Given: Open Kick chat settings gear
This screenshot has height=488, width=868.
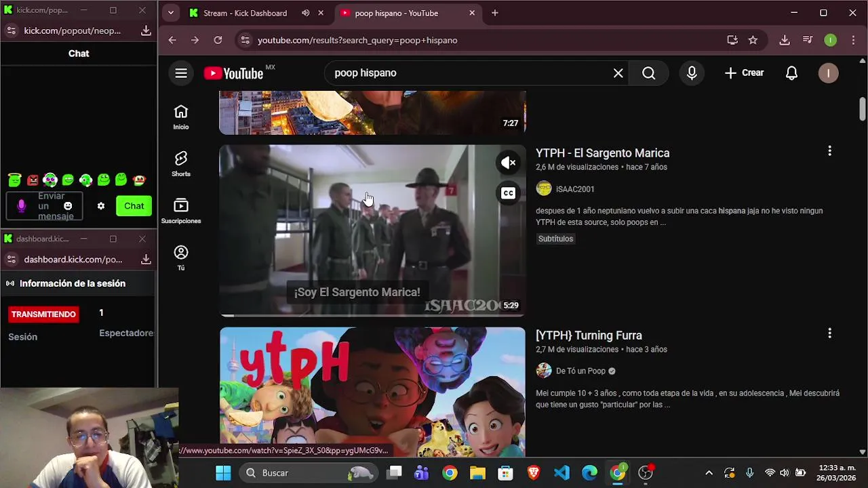Looking at the screenshot, I should 101,206.
